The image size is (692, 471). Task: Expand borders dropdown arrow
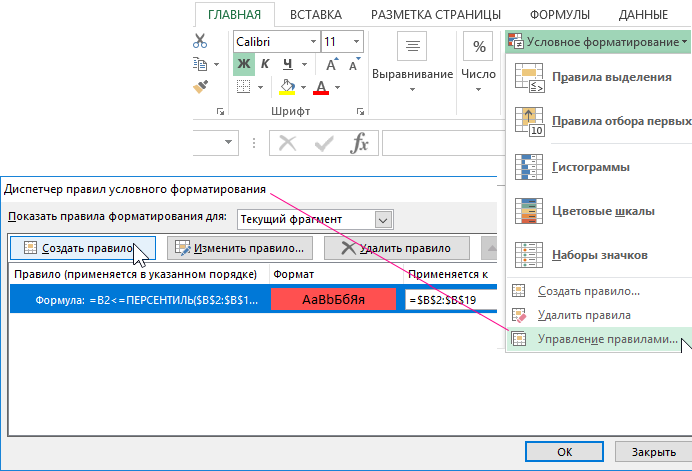coord(260,87)
